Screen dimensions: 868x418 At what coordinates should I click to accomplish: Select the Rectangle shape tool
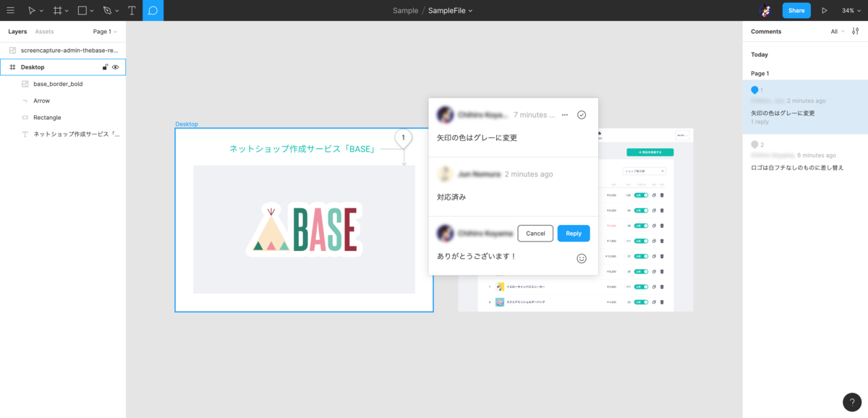(82, 10)
